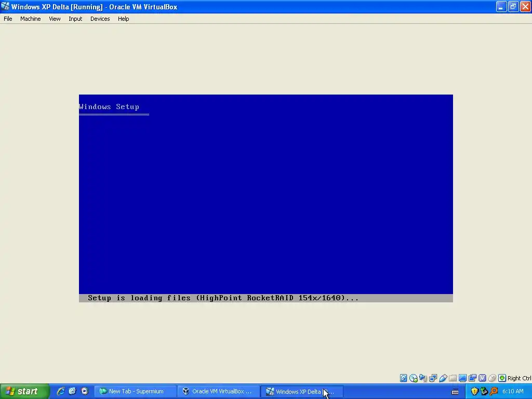Click the recording status icon
The width and height of the screenshot is (532, 399).
tap(472, 378)
